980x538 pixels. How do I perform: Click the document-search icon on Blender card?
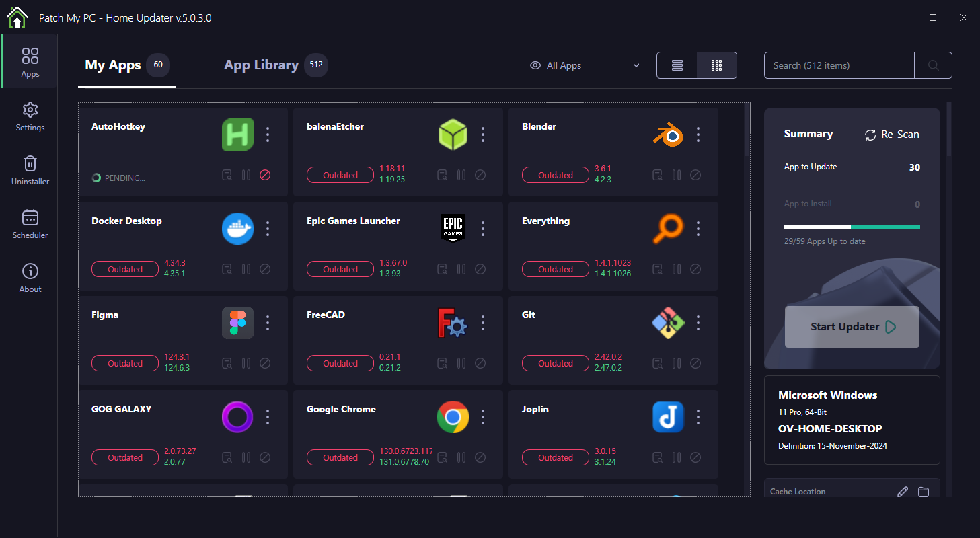click(658, 175)
